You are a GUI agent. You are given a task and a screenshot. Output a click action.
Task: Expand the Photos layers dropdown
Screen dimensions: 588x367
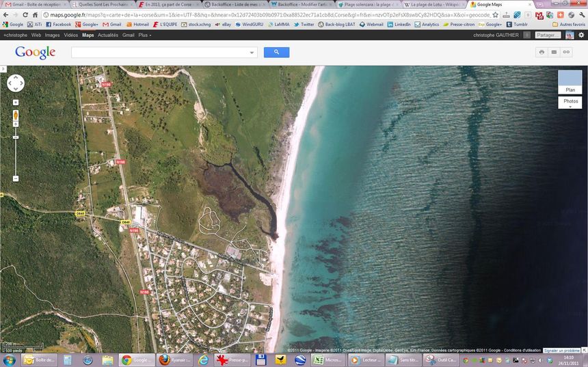tap(570, 103)
